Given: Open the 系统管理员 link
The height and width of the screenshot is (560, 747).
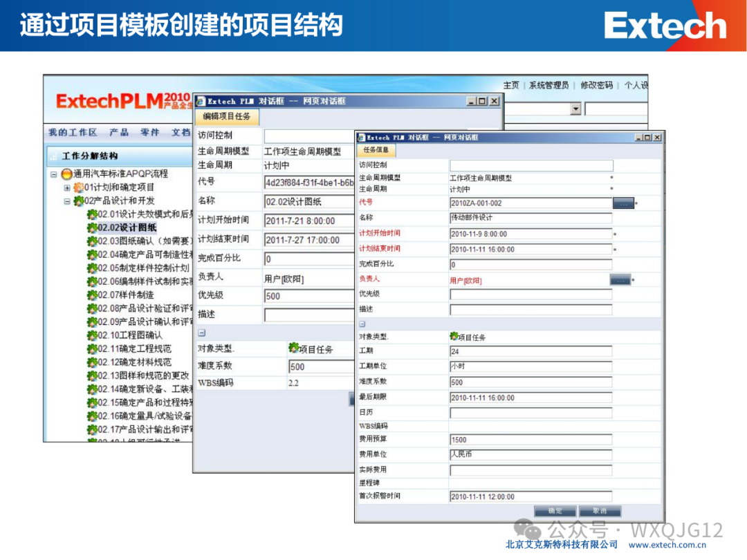Looking at the screenshot, I should coord(548,85).
